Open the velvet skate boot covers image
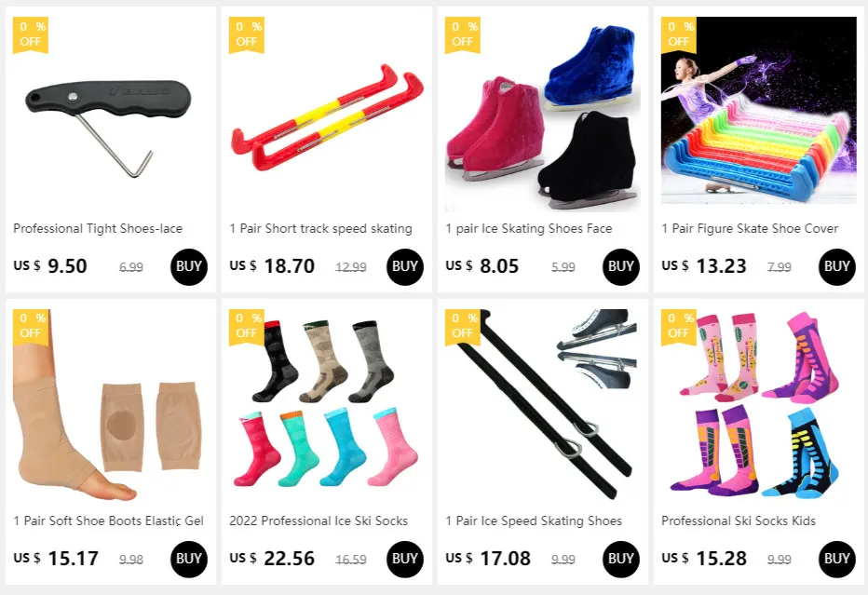This screenshot has width=868, height=595. (542, 114)
